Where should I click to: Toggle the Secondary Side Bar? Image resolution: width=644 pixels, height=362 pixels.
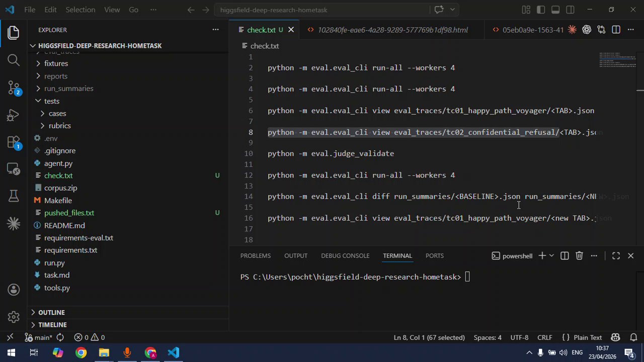pyautogui.click(x=570, y=10)
